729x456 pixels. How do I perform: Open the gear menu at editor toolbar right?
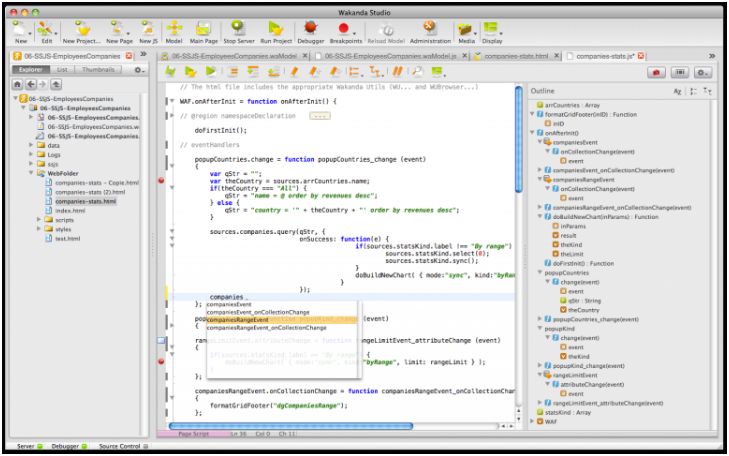(x=702, y=73)
